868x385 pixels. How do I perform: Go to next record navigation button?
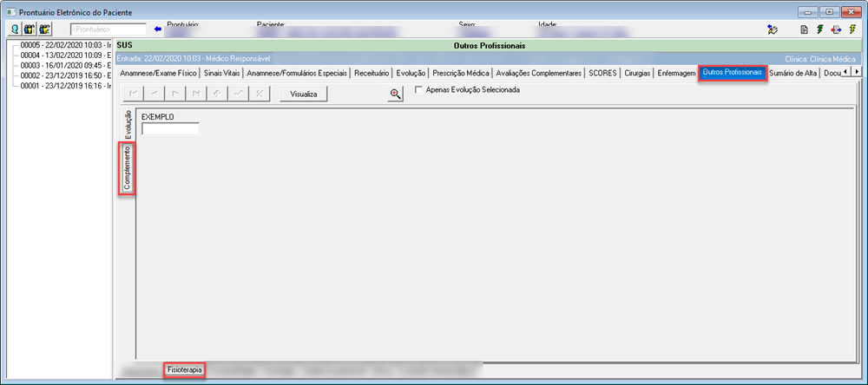point(175,94)
